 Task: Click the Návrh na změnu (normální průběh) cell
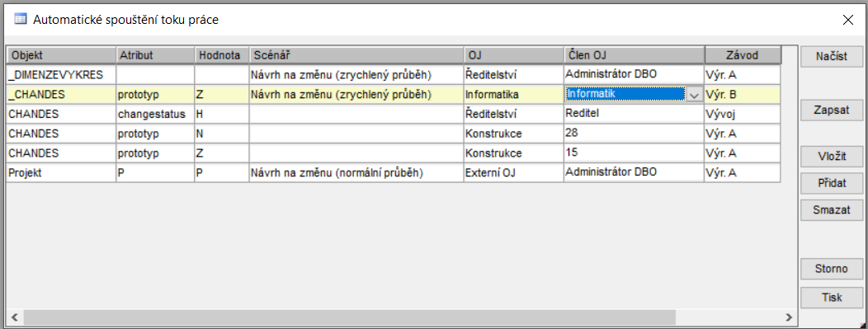point(356,172)
